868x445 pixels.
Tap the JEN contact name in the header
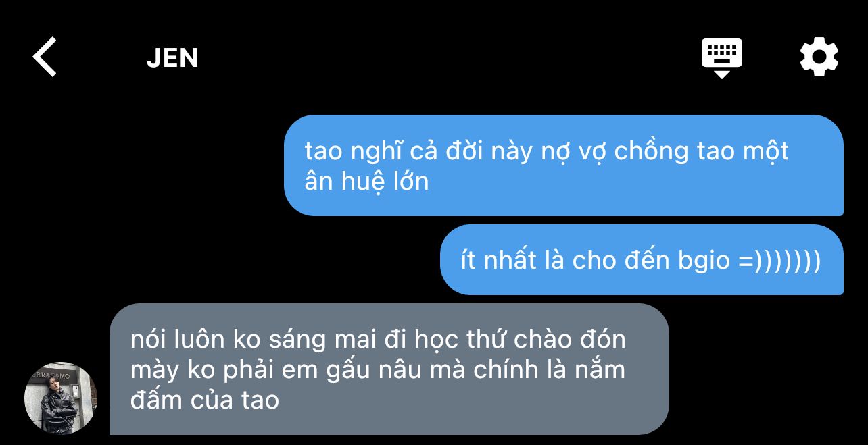pyautogui.click(x=172, y=58)
